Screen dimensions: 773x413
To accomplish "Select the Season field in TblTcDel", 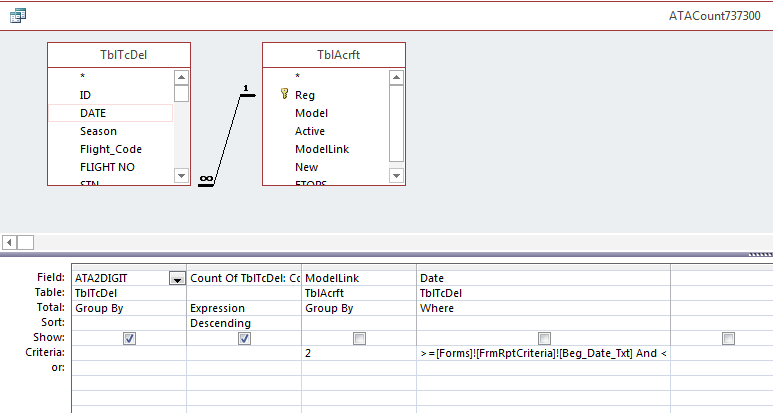I will pyautogui.click(x=110, y=131).
